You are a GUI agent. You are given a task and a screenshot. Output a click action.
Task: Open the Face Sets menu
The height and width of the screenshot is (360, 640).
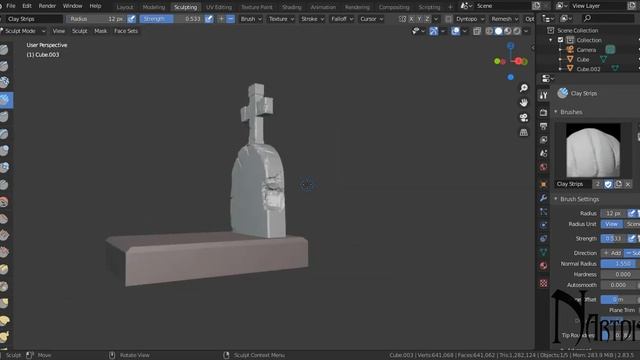tap(126, 31)
